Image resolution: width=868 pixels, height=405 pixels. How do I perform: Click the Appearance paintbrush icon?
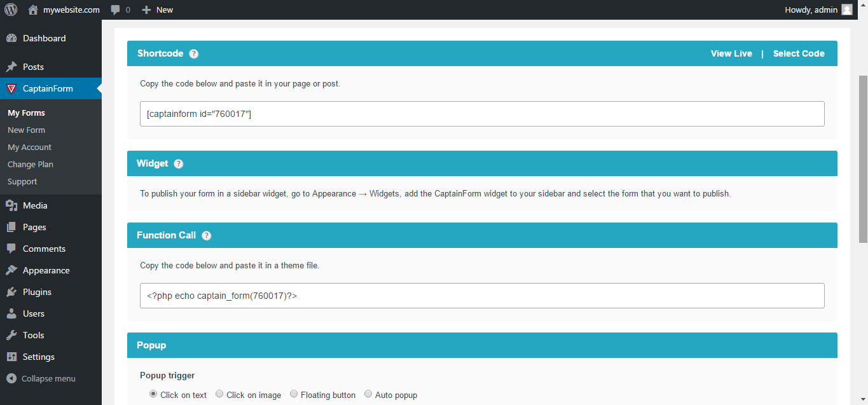11,270
